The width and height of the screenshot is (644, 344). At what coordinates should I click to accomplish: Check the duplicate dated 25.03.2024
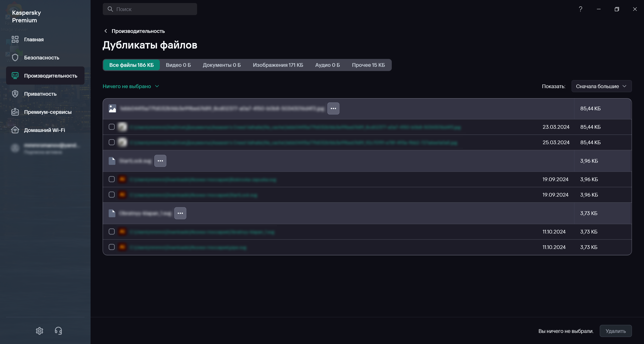click(x=112, y=142)
